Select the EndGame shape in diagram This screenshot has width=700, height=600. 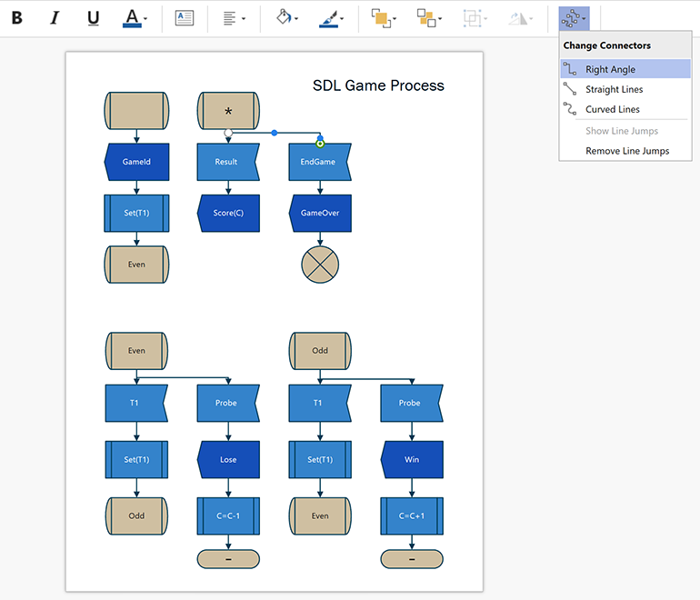pyautogui.click(x=319, y=162)
